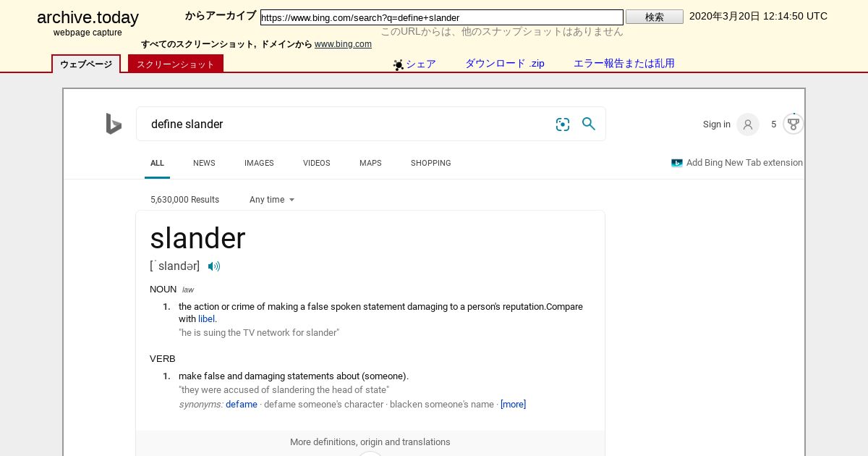Click the VERB part of speech label
The image size is (868, 456).
click(x=163, y=359)
